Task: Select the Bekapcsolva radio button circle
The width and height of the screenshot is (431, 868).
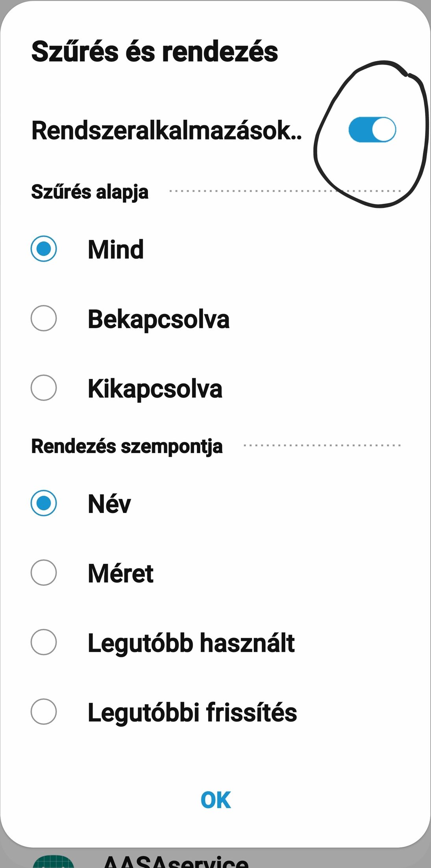Action: point(44,318)
